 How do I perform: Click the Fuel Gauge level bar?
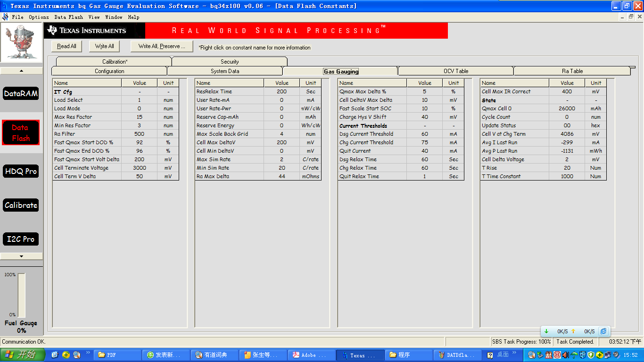[x=21, y=295]
